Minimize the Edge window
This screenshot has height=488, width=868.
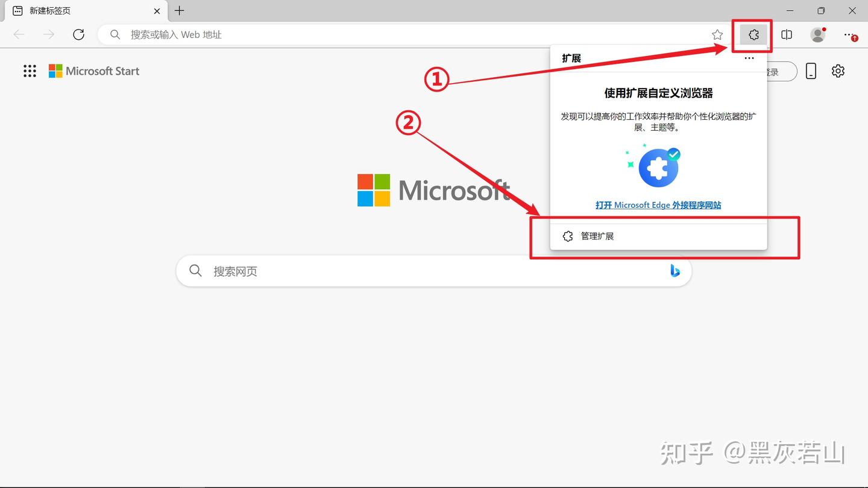click(x=791, y=11)
